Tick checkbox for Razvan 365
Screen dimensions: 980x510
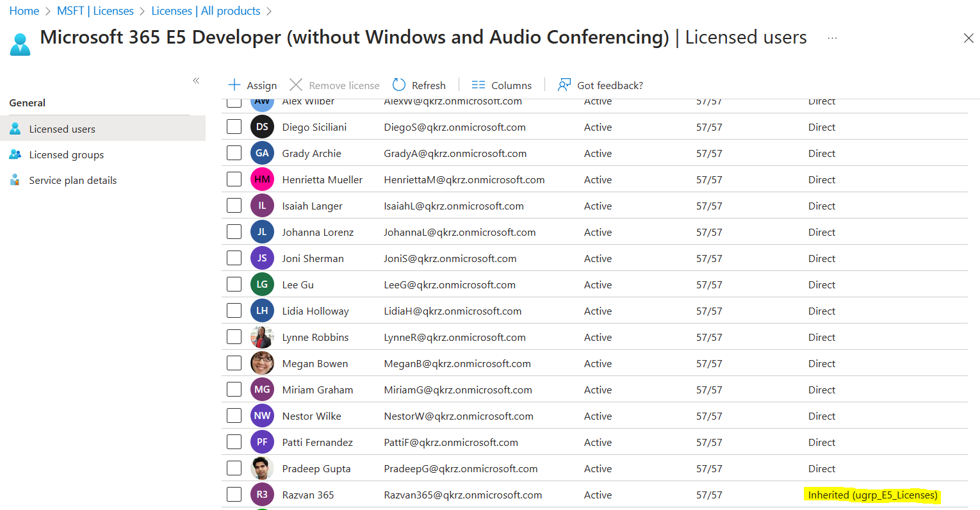point(234,494)
